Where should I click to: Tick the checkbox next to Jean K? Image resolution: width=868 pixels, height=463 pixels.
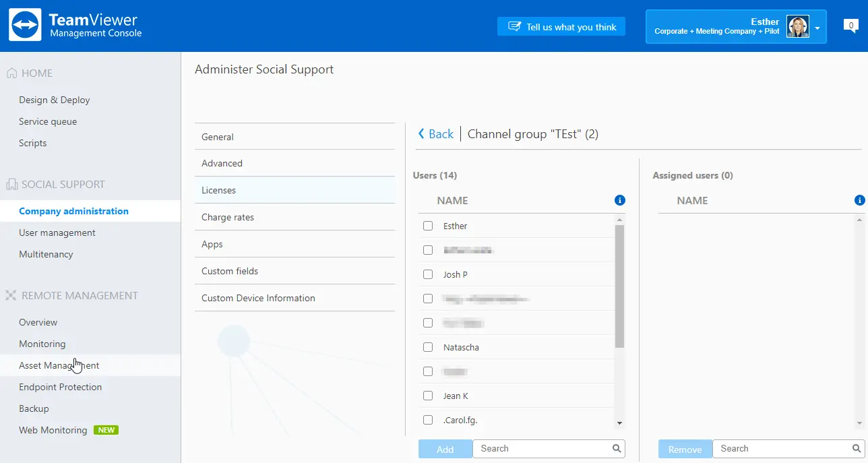pyautogui.click(x=428, y=396)
